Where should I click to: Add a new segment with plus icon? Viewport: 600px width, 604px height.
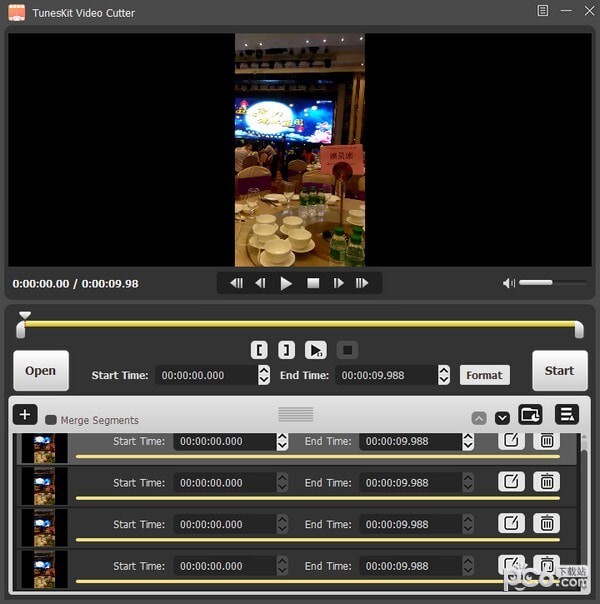tap(25, 415)
